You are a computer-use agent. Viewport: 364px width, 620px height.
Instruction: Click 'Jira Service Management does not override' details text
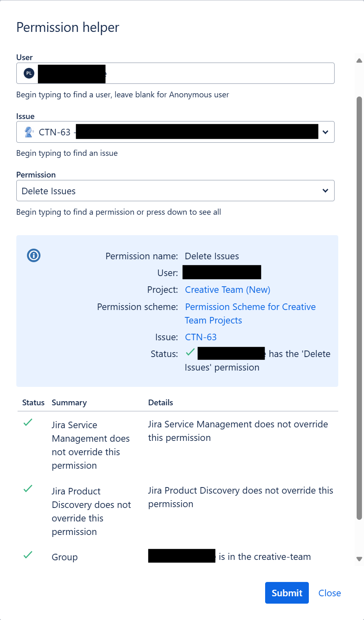pyautogui.click(x=238, y=431)
